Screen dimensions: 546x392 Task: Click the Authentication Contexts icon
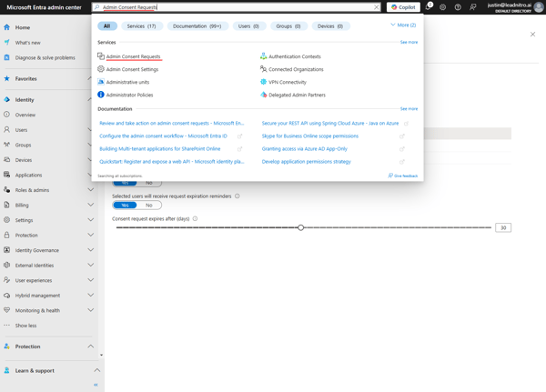(264, 56)
